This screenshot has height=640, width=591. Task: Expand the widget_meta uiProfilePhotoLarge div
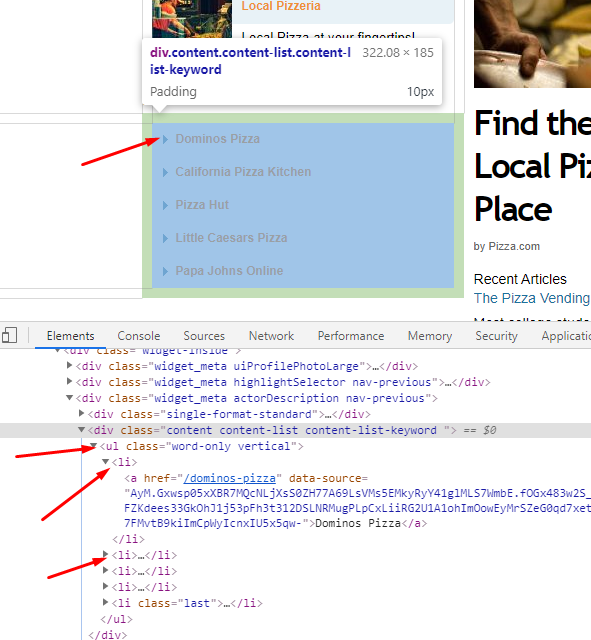[x=69, y=366]
